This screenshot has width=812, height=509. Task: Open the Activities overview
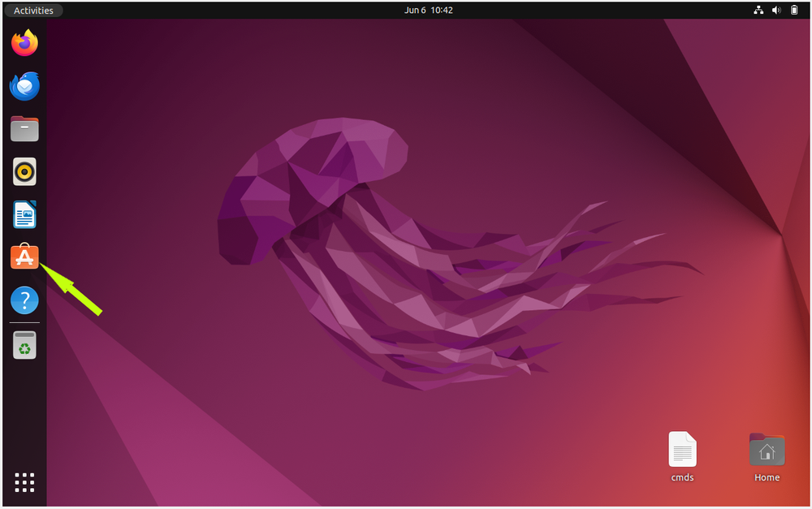[32, 10]
